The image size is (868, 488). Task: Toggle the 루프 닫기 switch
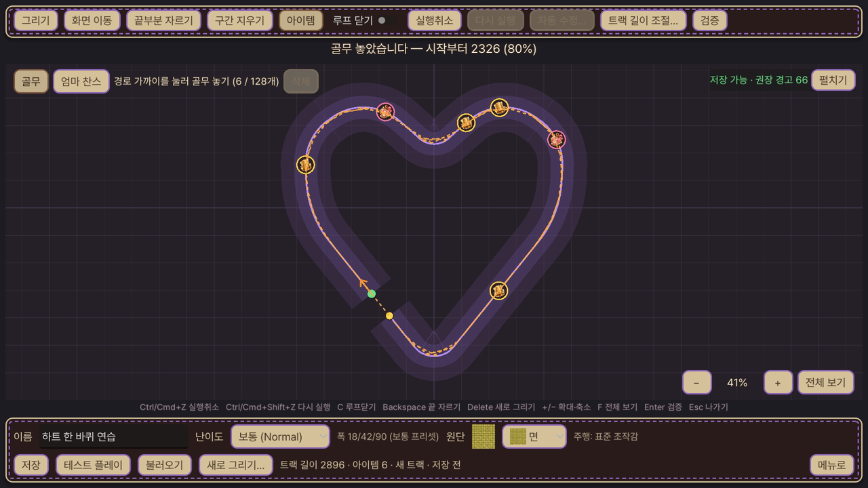pos(387,20)
